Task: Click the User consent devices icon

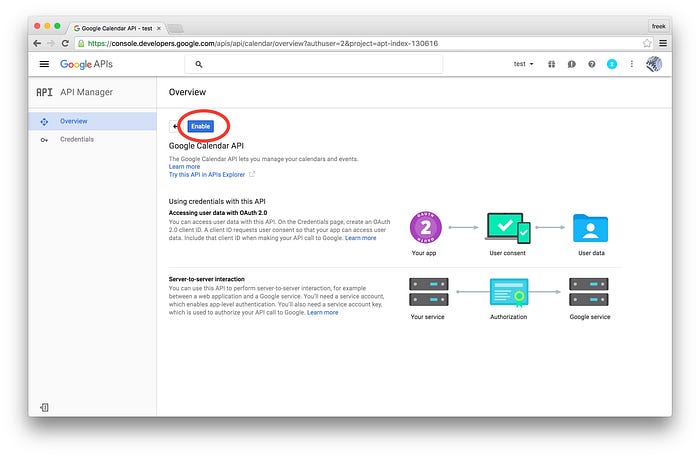Action: point(508,228)
